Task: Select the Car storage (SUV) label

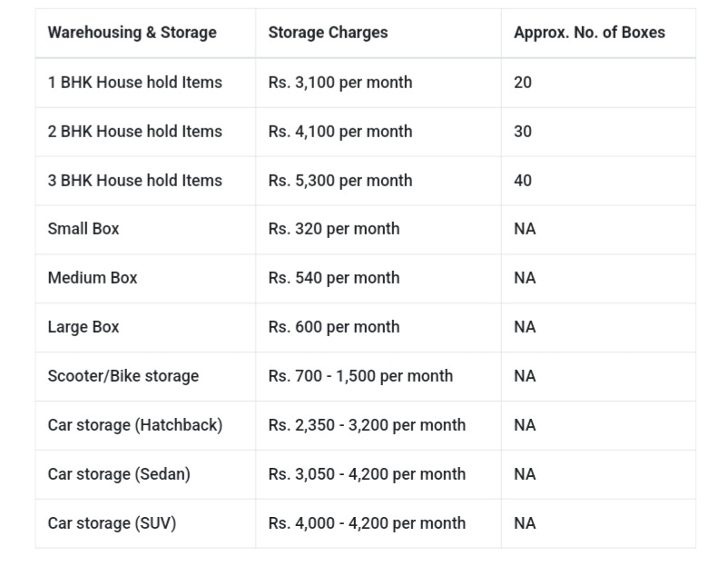Action: 112,523
